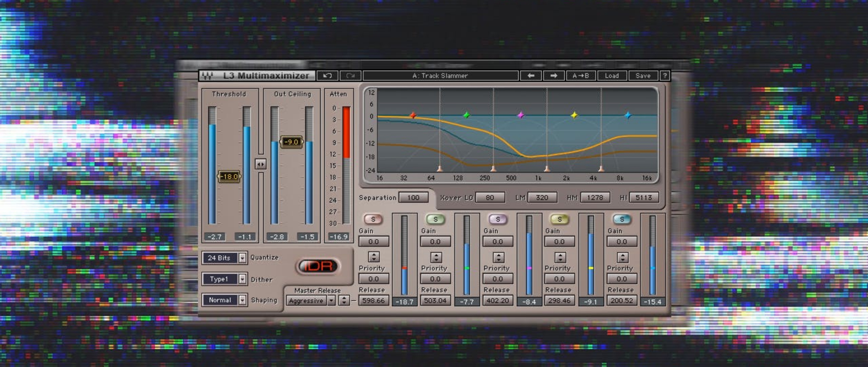Click the Out Ceiling readout -2.8
The image size is (868, 367).
tap(277, 237)
